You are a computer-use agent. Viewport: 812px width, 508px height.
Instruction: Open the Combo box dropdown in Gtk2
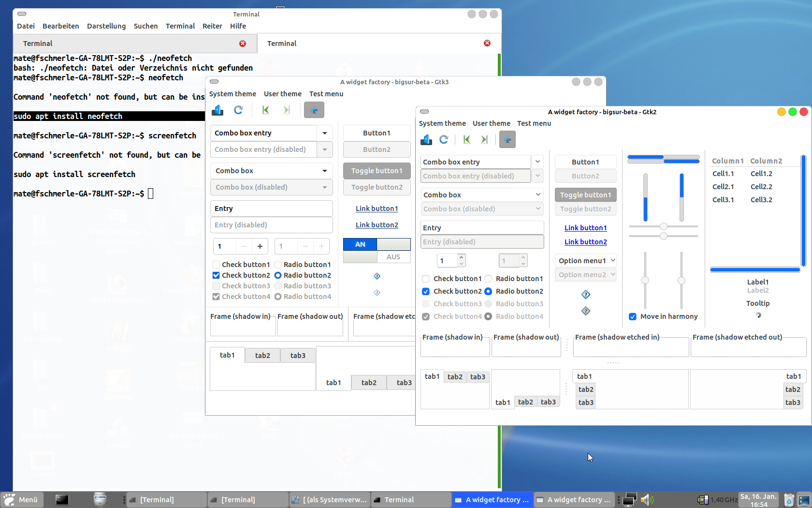tap(482, 195)
